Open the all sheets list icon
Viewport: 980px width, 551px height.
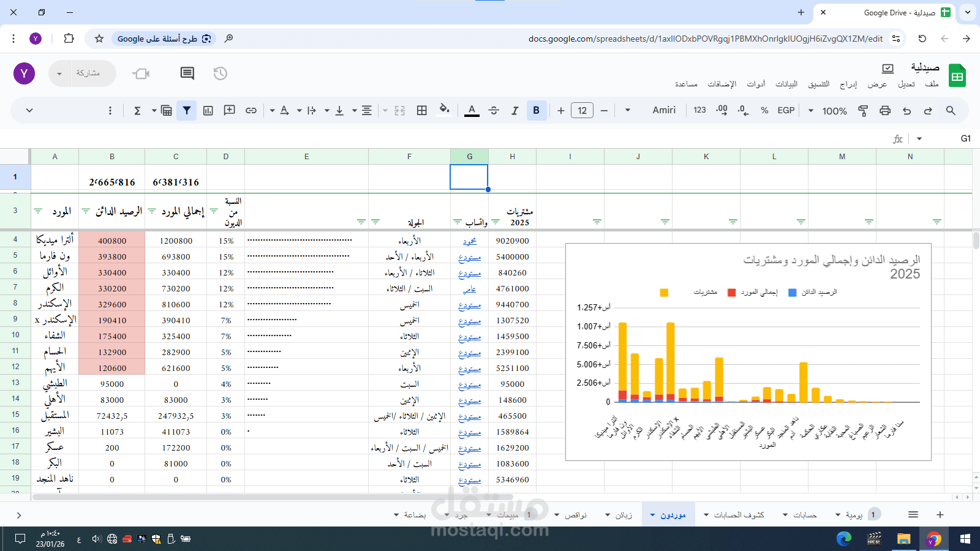click(913, 515)
